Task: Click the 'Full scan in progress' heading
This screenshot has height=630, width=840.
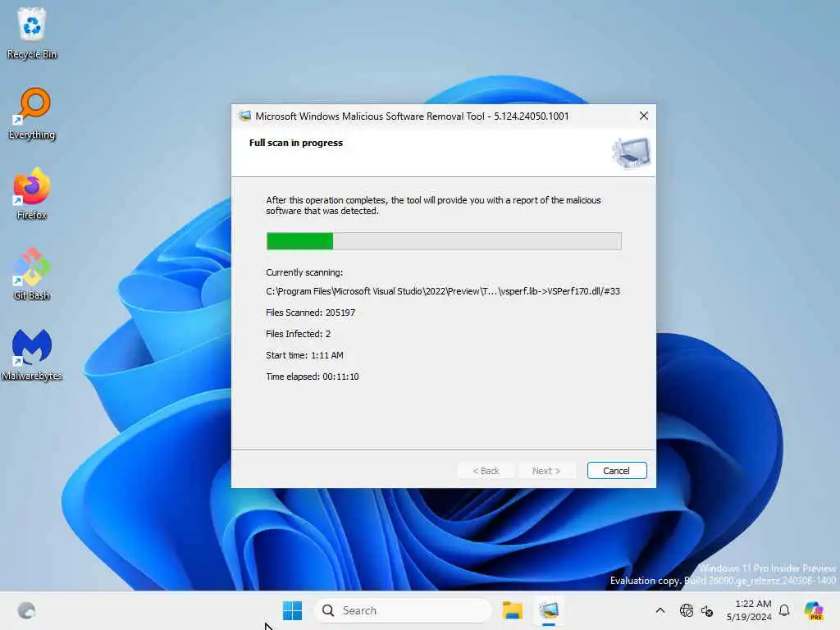Action: pos(295,143)
